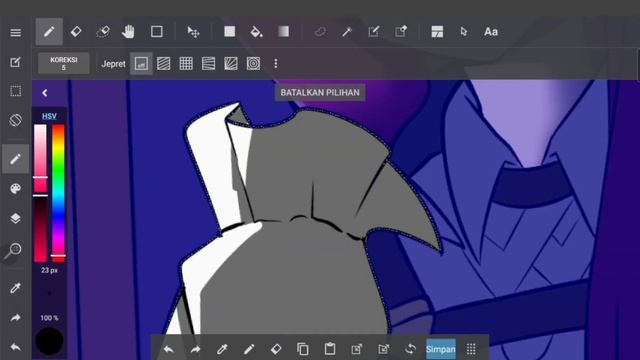Set hue on the rainbow bar
This screenshot has height=360, width=640.
(58, 193)
